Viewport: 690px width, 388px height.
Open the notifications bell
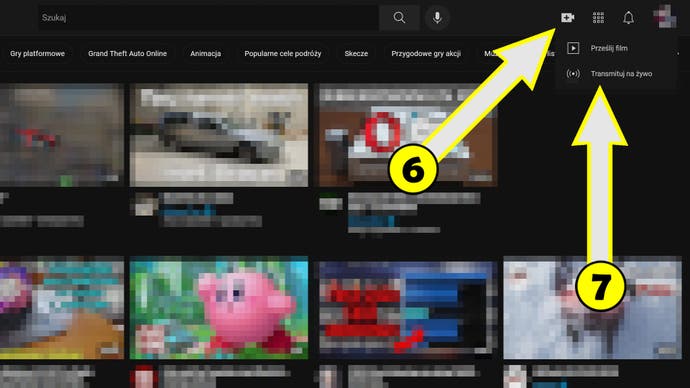628,18
